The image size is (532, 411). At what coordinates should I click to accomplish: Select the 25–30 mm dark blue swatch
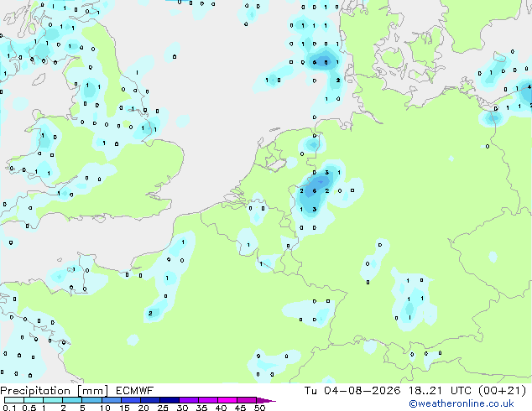[x=170, y=400]
